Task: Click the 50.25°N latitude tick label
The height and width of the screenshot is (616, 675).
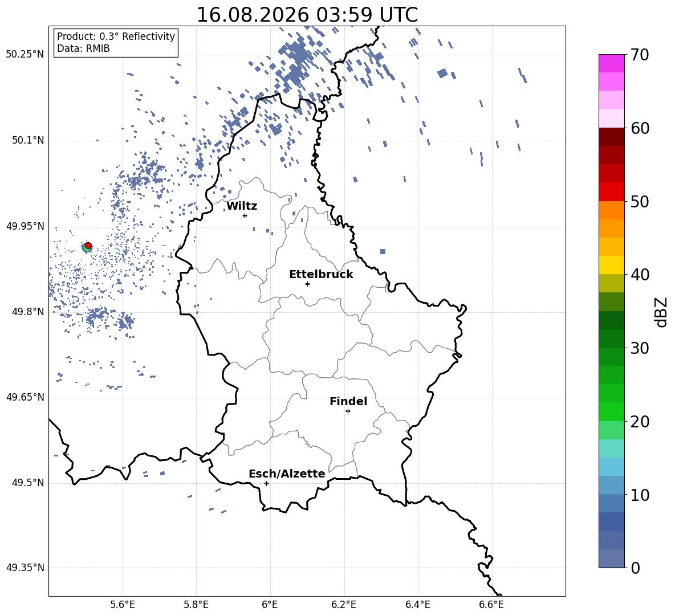Action: (x=26, y=55)
